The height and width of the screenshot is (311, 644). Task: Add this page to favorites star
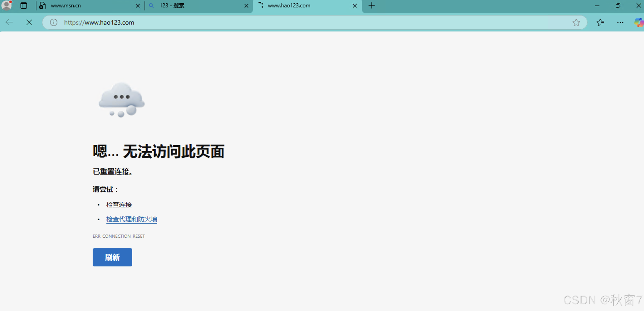pyautogui.click(x=576, y=23)
